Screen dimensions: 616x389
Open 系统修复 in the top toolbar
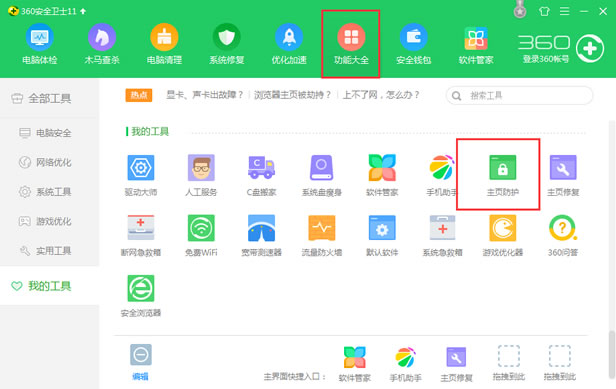pyautogui.click(x=227, y=44)
